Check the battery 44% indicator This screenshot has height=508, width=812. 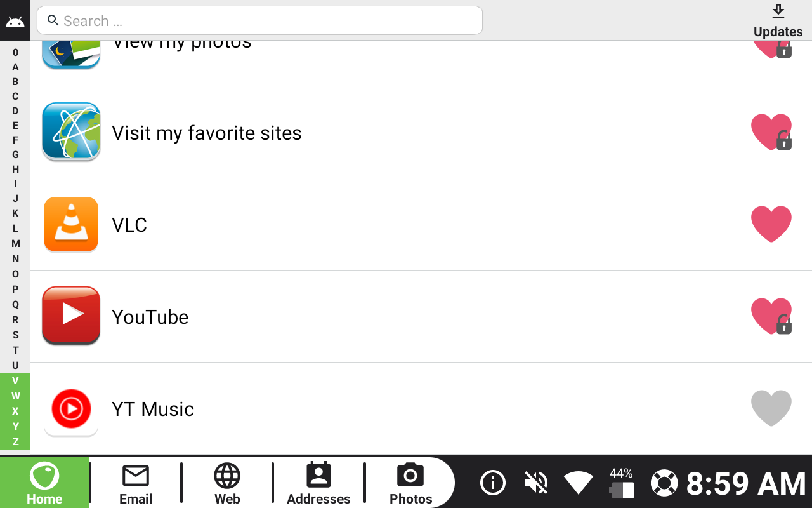(x=621, y=483)
